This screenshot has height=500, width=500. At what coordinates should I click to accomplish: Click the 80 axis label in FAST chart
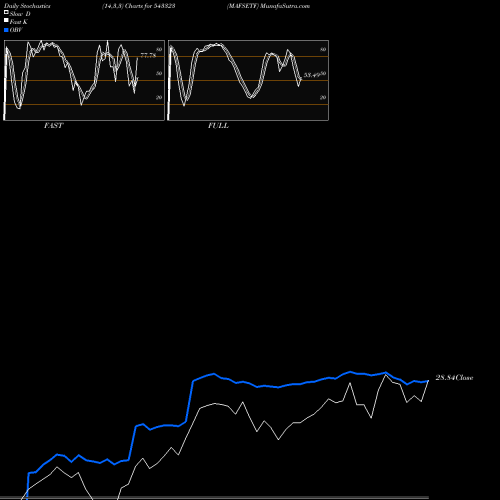159,50
